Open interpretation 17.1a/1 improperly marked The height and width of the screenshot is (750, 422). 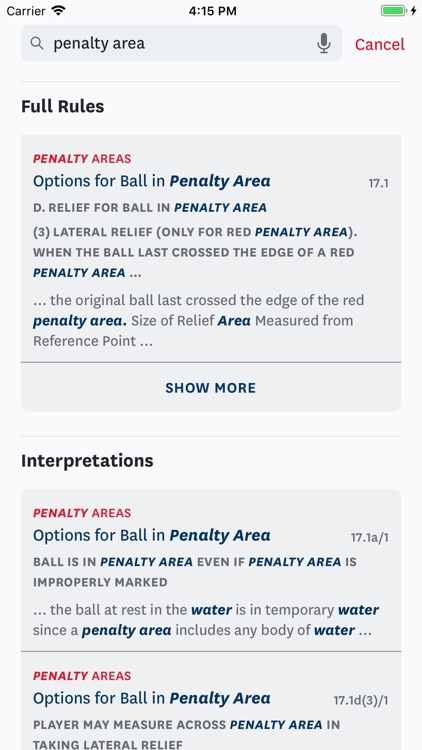click(211, 570)
